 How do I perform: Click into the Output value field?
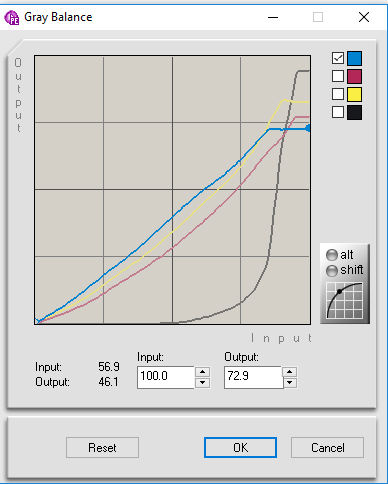point(253,377)
